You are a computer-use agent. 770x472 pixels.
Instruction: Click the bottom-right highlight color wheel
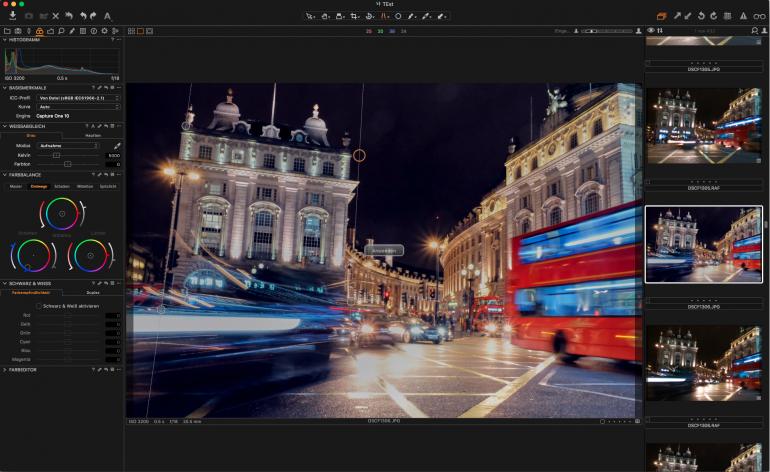(90, 255)
